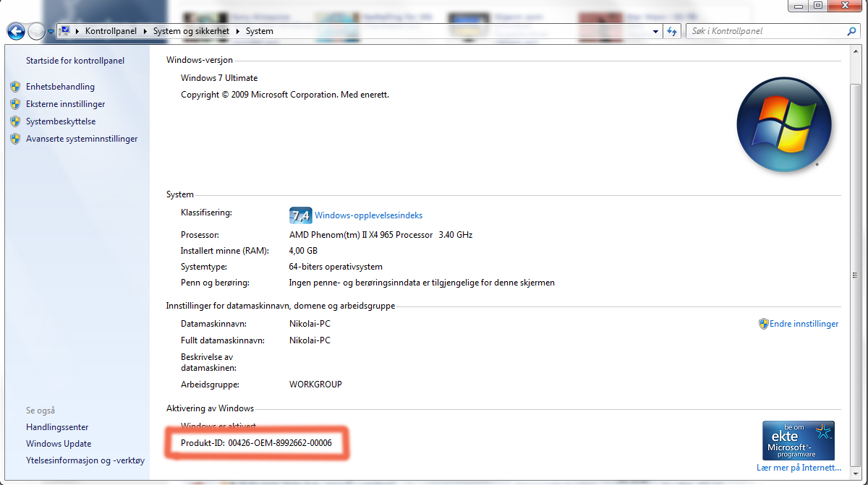Click Nikolai-PC beside Datamaskinnavn
The image size is (868, 485).
(x=310, y=324)
